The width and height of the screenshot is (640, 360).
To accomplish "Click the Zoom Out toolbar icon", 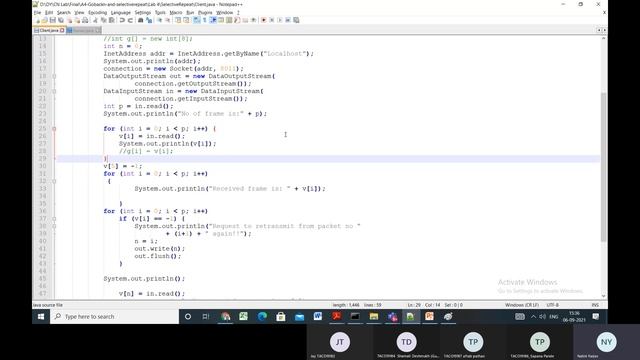I will 168,20.
